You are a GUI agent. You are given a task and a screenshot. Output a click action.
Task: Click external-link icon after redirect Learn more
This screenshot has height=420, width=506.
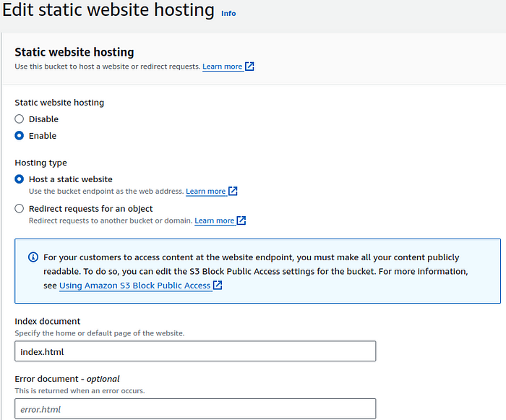click(x=241, y=220)
